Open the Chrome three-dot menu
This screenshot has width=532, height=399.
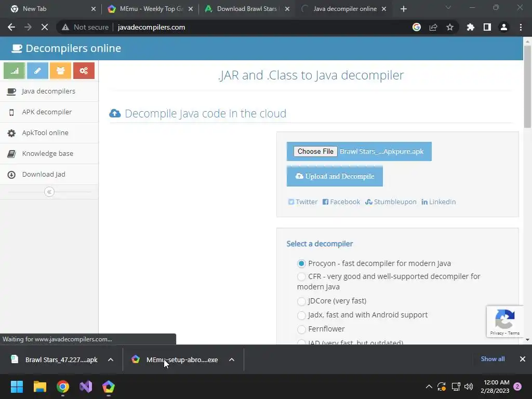pyautogui.click(x=521, y=27)
